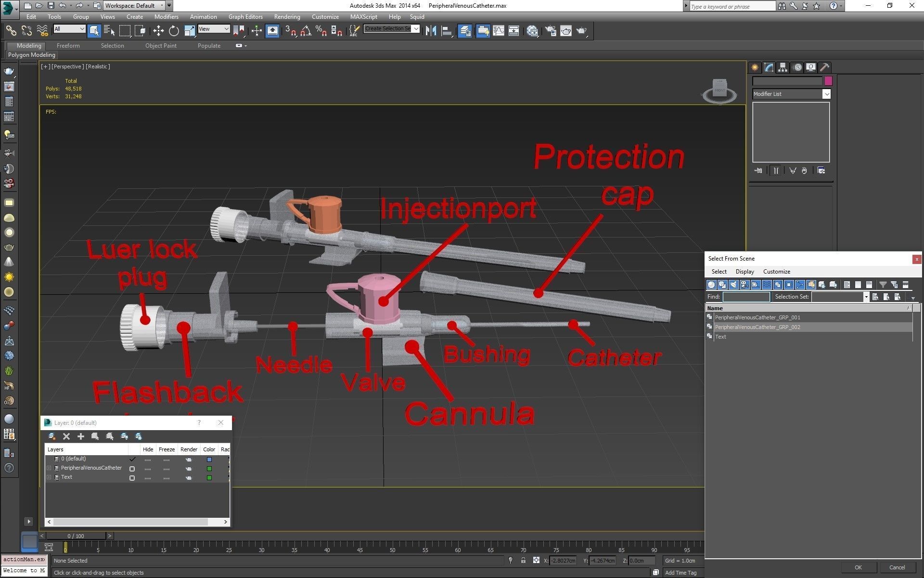This screenshot has height=578, width=924.
Task: Click the Mirror tool icon
Action: [x=431, y=31]
